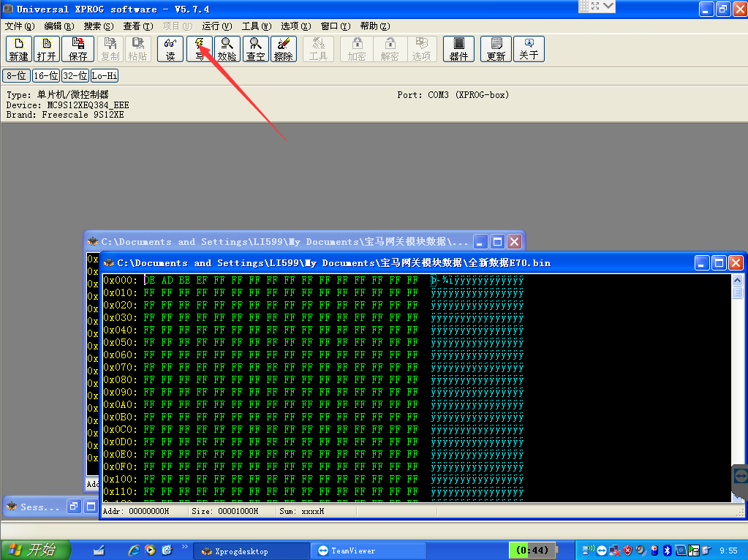This screenshot has width=748, height=560.
Task: Click the Windows 开始 Start button
Action: click(35, 550)
